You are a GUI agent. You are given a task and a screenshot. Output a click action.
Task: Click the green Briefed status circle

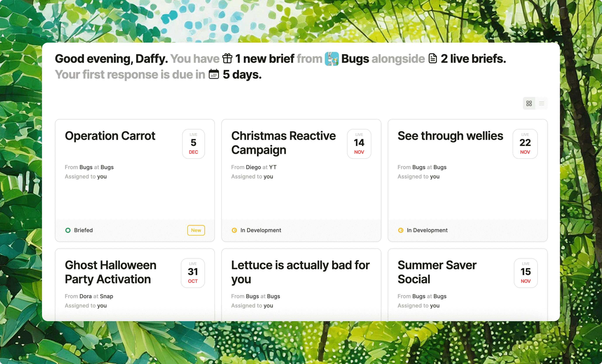68,230
